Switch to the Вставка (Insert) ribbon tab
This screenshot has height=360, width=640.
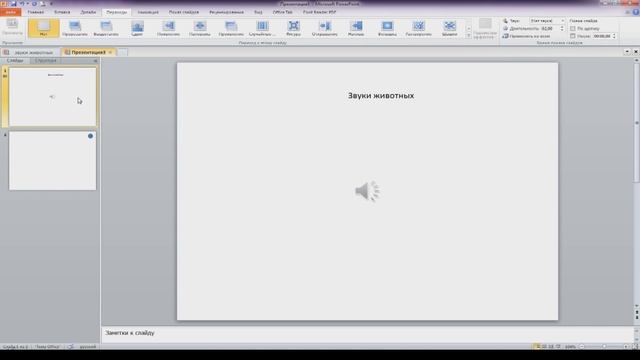coord(62,12)
